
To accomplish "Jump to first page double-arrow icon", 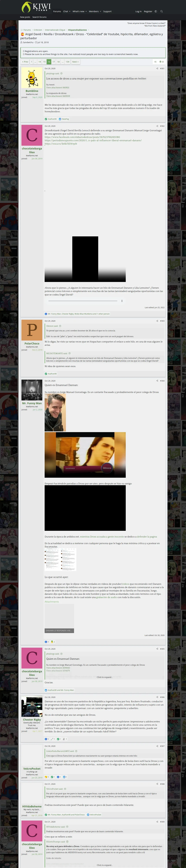I will 155,62.
